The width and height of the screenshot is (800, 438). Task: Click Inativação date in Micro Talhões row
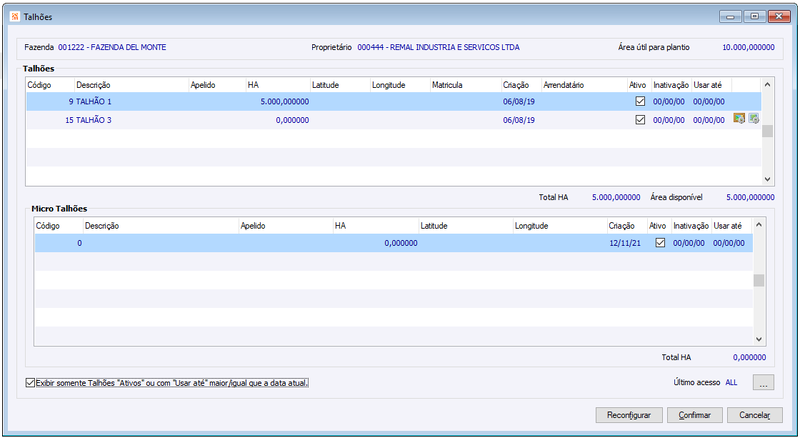[x=689, y=243]
